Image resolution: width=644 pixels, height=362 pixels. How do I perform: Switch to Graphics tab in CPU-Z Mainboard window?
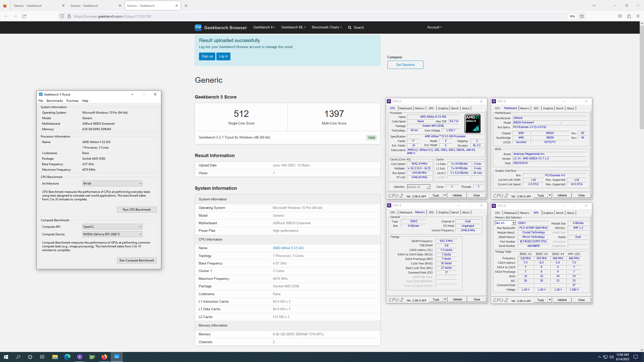pyautogui.click(x=548, y=108)
